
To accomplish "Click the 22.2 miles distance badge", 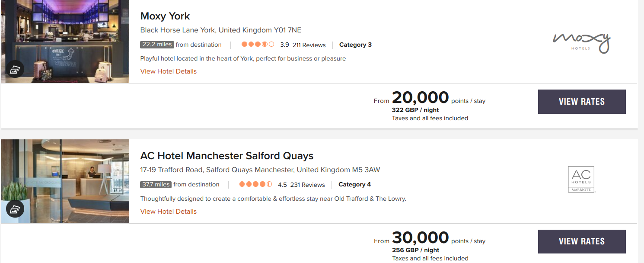I will pos(157,45).
